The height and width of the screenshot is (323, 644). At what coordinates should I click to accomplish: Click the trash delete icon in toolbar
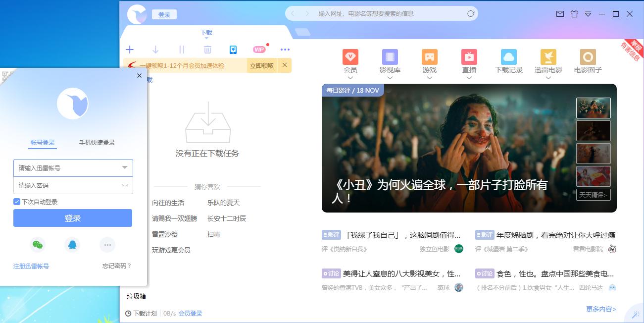(207, 50)
